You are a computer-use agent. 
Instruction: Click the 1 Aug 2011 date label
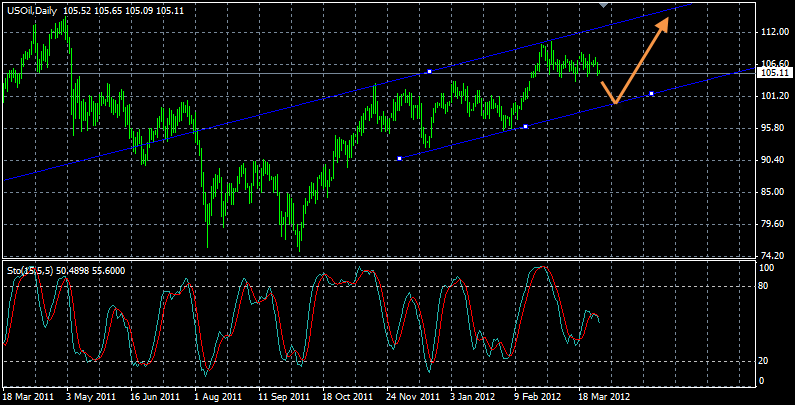pyautogui.click(x=218, y=396)
